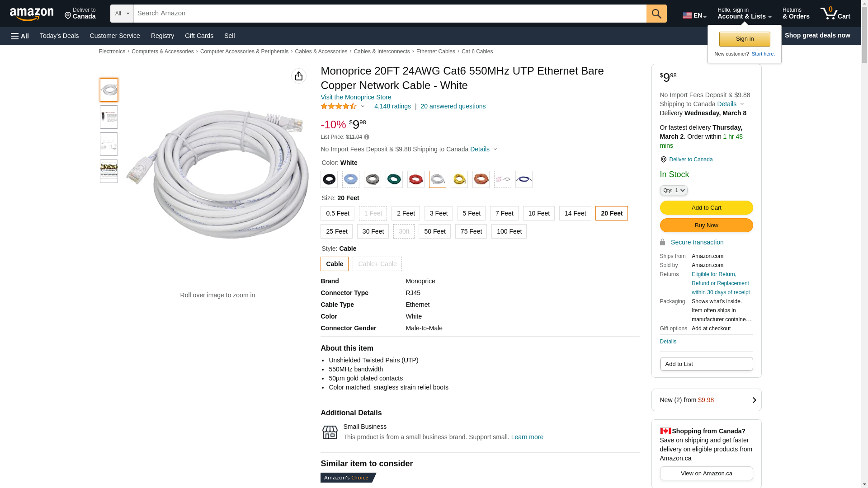Screen dimensions: 868x488
Task: Choose the 10 Feet size option
Action: (x=538, y=213)
